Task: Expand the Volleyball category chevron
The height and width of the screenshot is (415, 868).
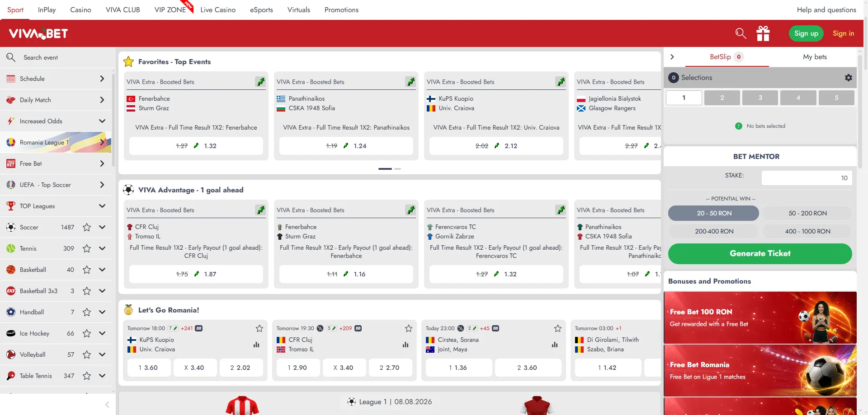Action: [102, 354]
